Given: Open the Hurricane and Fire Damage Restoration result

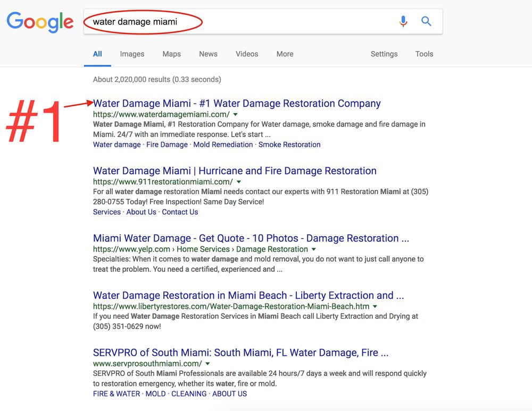Looking at the screenshot, I should click(235, 171).
